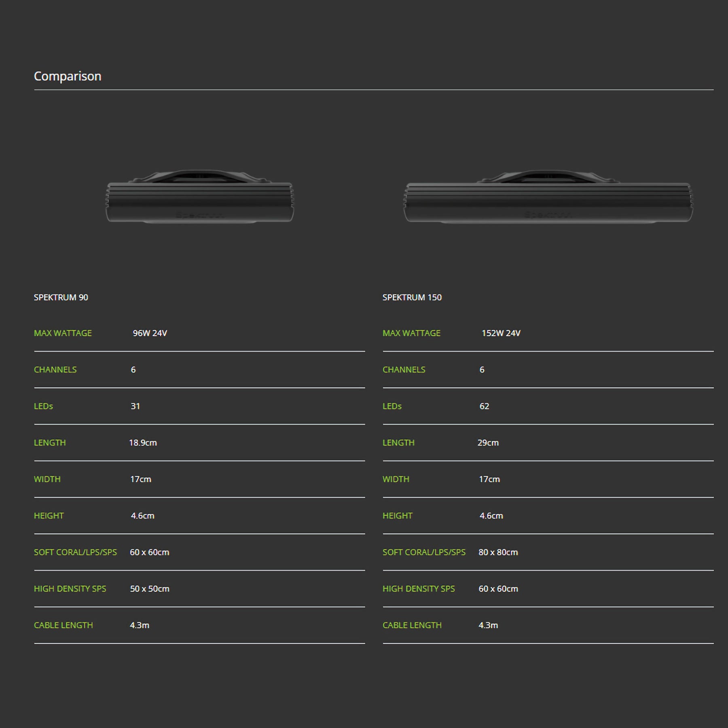
Task: Select the SPEKTRUM 90 title
Action: (61, 297)
